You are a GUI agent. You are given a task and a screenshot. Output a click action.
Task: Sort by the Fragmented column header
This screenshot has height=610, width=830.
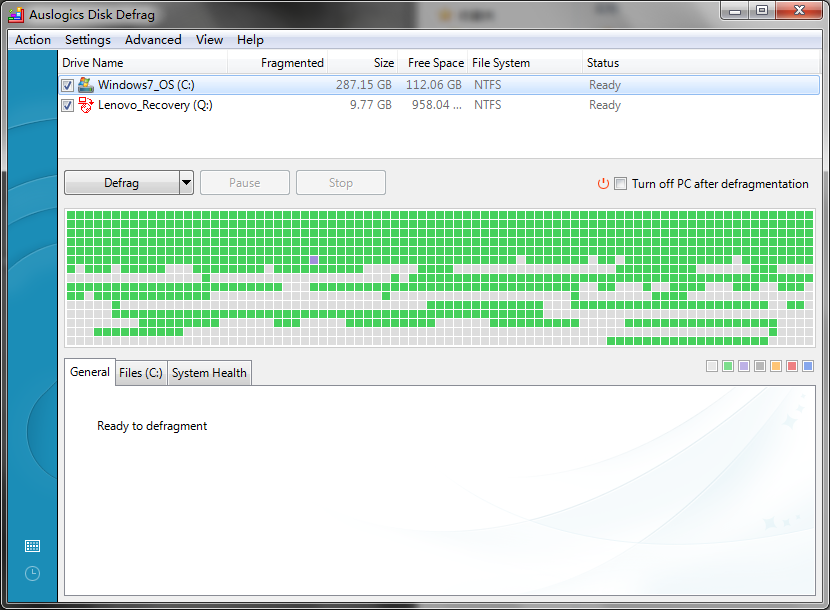[x=278, y=62]
